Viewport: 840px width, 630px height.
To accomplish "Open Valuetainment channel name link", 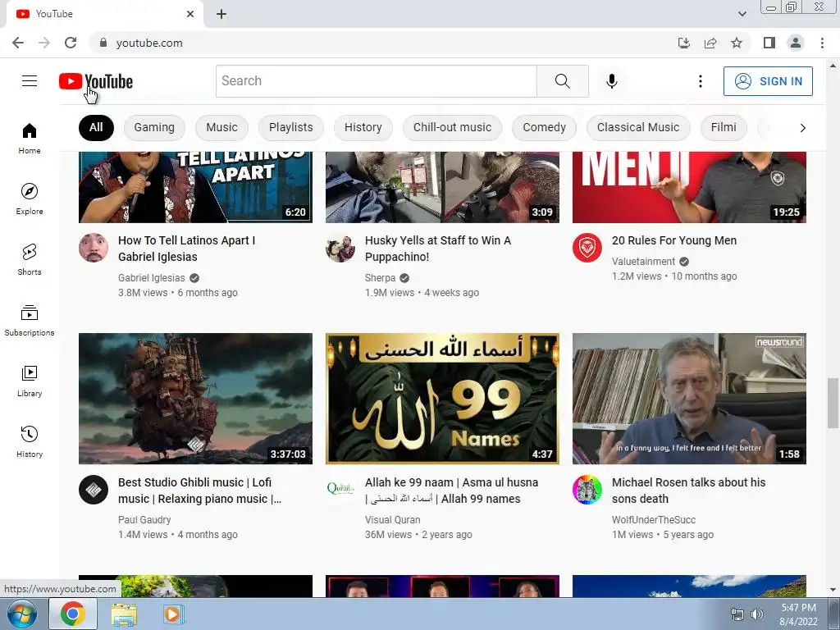I will (643, 262).
